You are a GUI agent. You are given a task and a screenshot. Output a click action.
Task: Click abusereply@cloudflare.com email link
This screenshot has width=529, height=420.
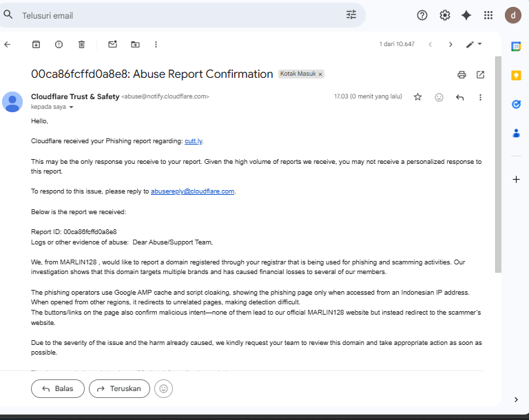coord(192,191)
